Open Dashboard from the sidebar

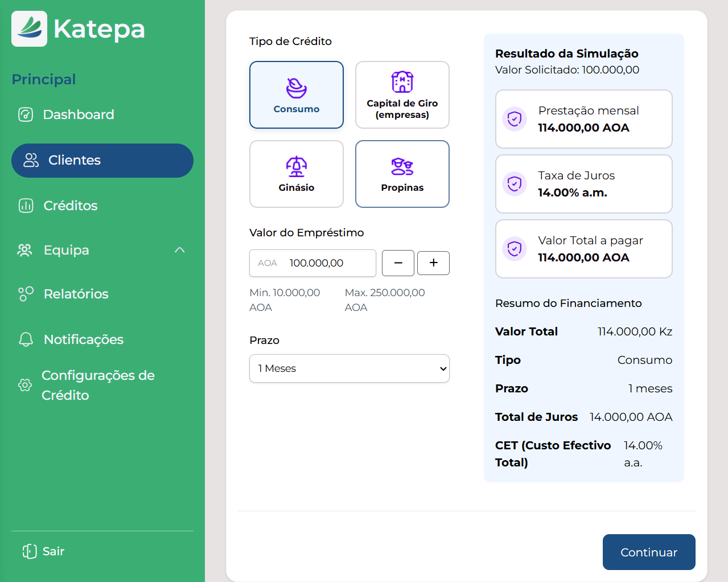[x=78, y=114]
